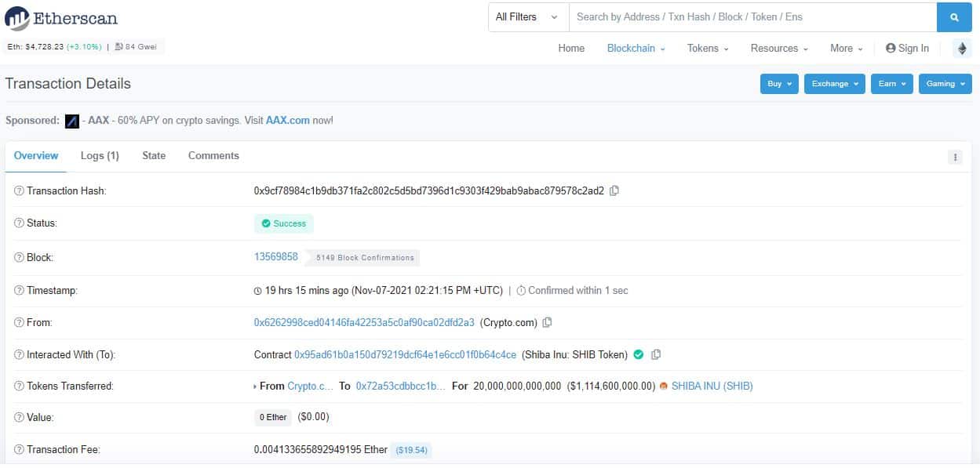
Task: Open contract address 0x95ad61b0a150...
Action: coord(405,354)
